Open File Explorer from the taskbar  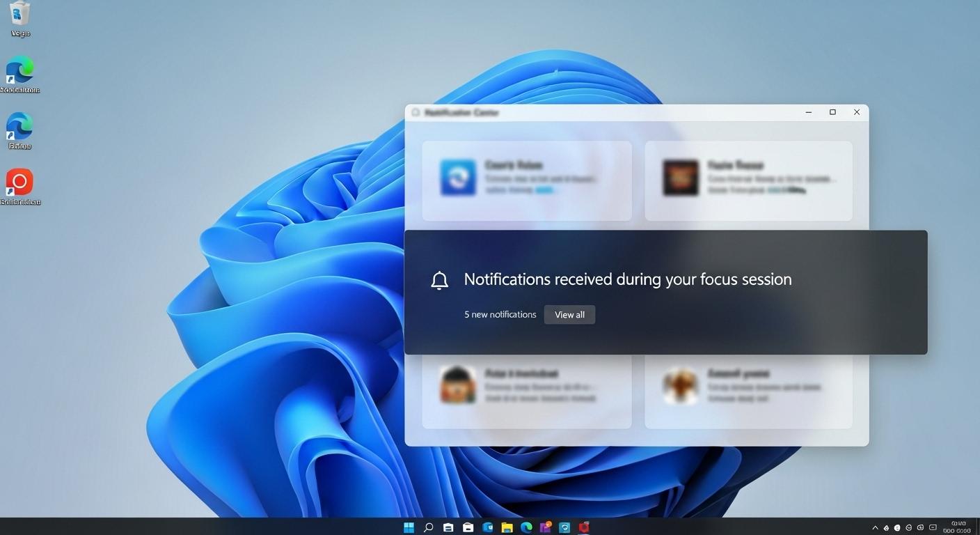pos(506,527)
